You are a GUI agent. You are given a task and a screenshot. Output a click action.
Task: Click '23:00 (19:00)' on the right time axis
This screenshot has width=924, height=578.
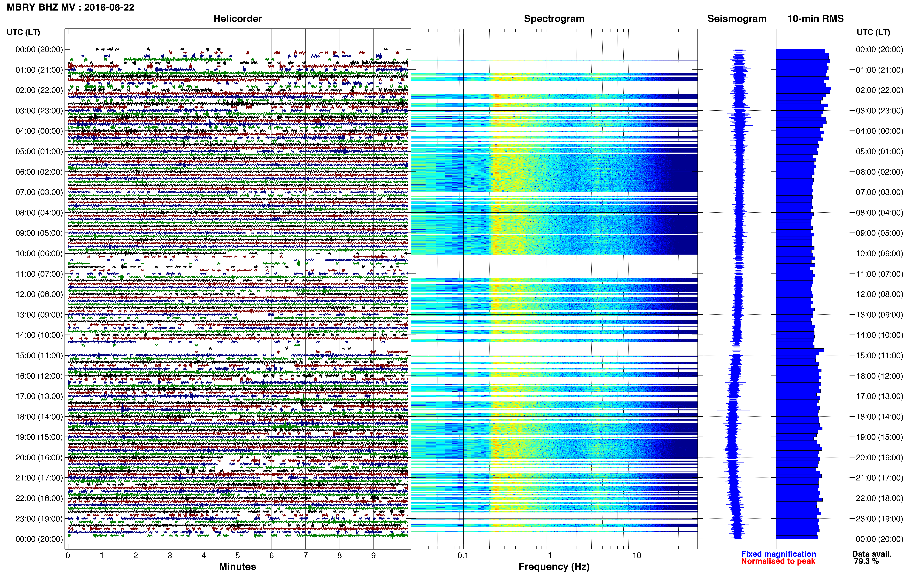pos(879,519)
